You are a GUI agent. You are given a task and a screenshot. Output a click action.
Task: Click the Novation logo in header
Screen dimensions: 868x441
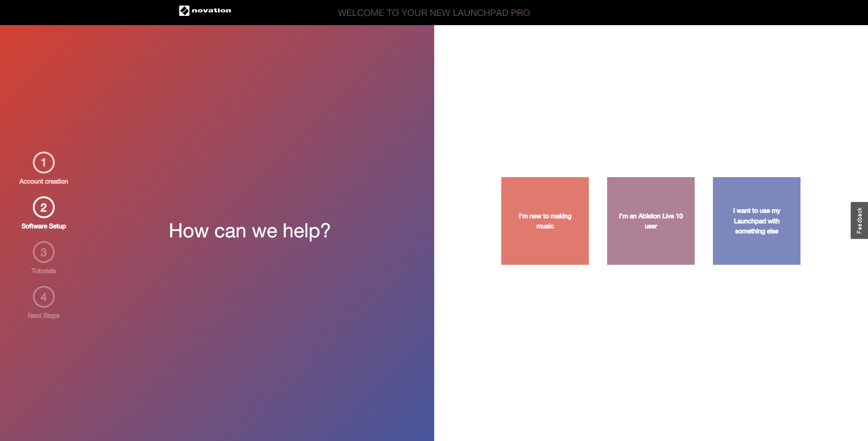(x=205, y=10)
